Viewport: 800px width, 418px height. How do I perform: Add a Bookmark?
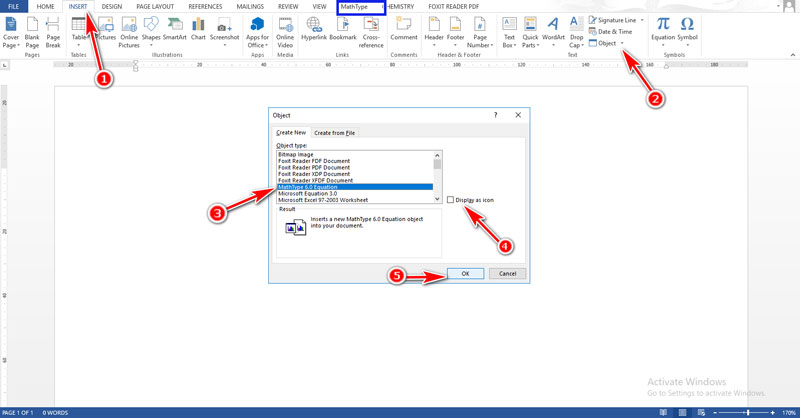pos(343,29)
